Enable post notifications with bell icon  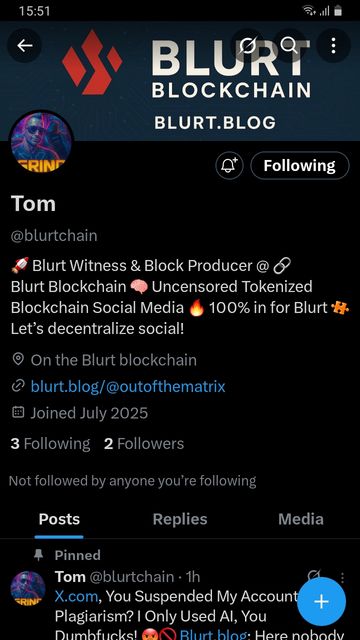click(x=229, y=166)
